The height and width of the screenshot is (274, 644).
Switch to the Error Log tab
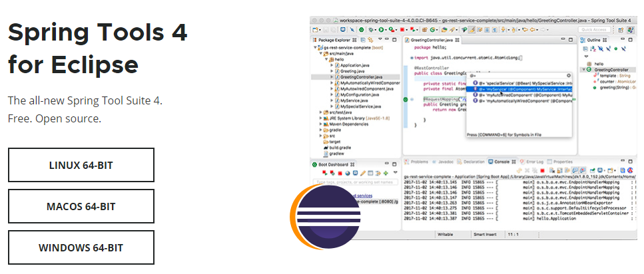[532, 162]
